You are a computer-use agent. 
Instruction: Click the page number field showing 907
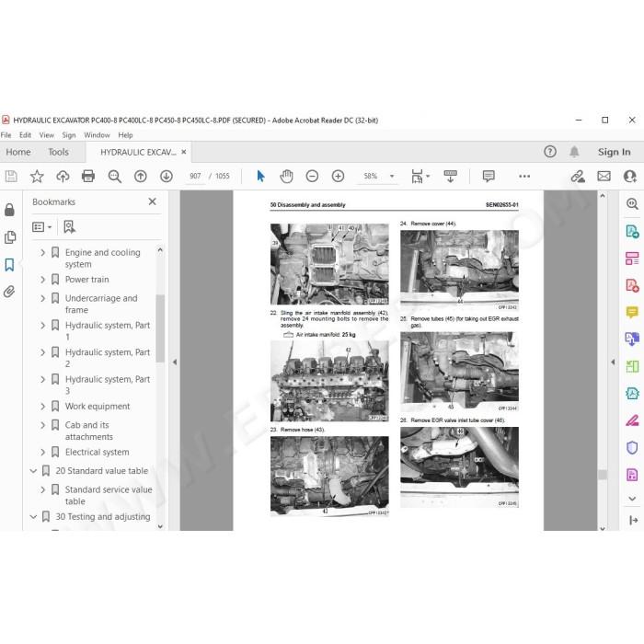tap(195, 177)
